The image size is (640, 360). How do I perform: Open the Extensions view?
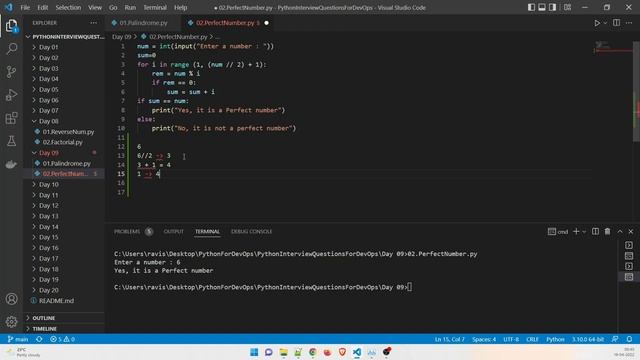(11, 118)
